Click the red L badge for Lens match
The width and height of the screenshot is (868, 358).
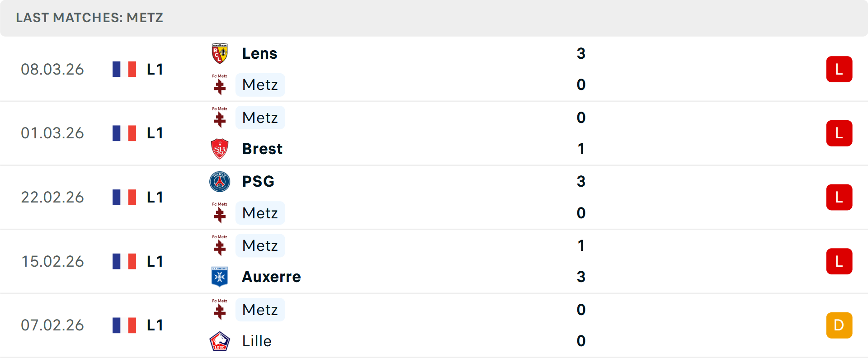pyautogui.click(x=839, y=69)
